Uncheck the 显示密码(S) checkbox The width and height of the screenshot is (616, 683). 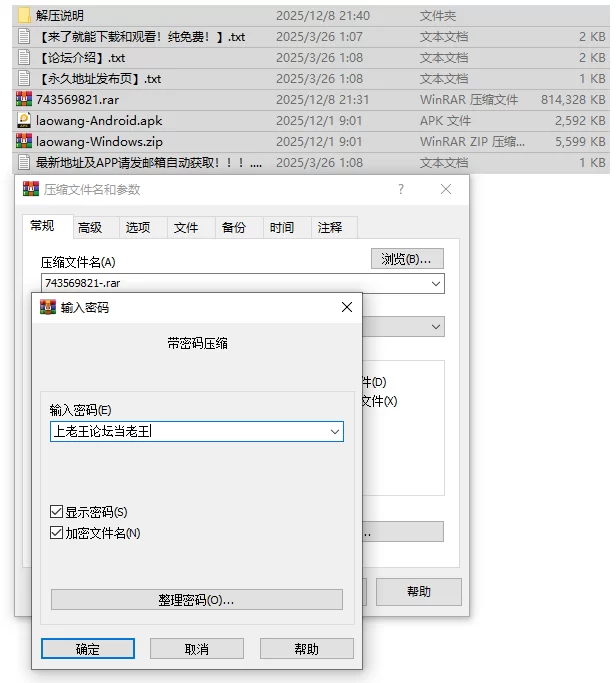(56, 511)
